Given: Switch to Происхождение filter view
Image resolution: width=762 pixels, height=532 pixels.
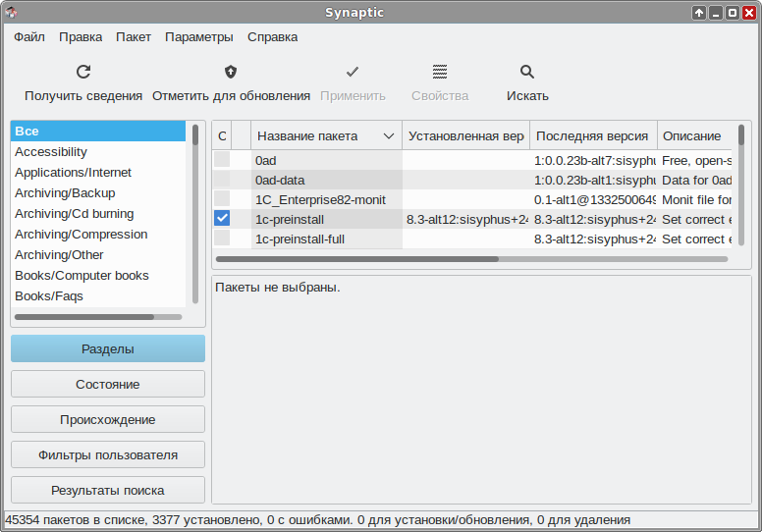Looking at the screenshot, I should 108,420.
